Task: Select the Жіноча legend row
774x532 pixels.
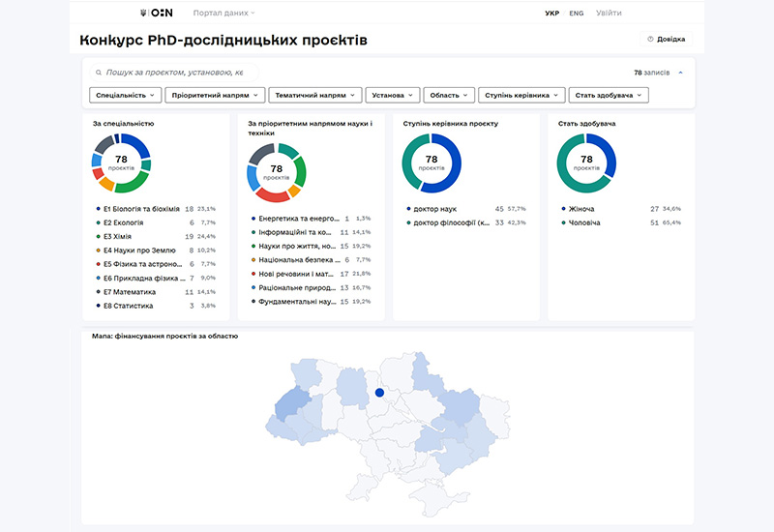Action: click(621, 209)
